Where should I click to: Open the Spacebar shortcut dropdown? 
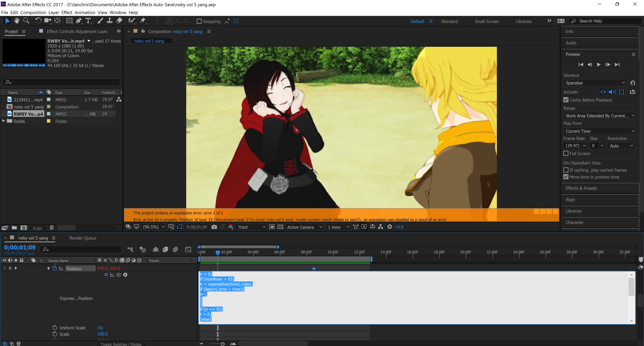click(595, 83)
